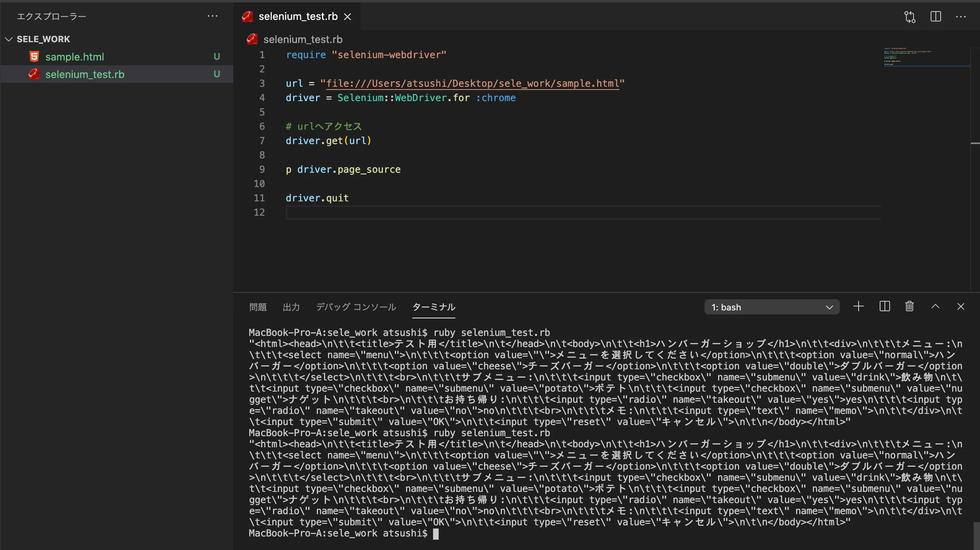Image resolution: width=980 pixels, height=550 pixels.
Task: Kill terminal with the trash icon
Action: (910, 306)
